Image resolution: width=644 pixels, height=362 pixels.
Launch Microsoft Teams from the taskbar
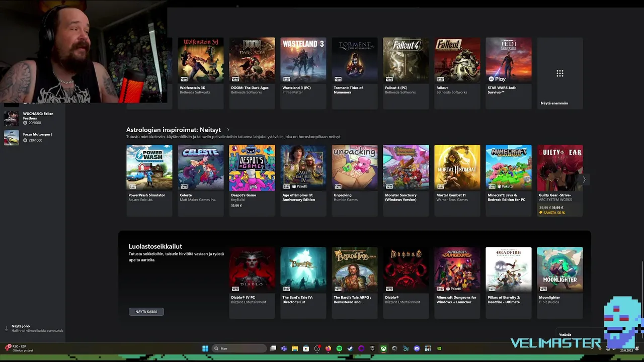click(x=284, y=348)
